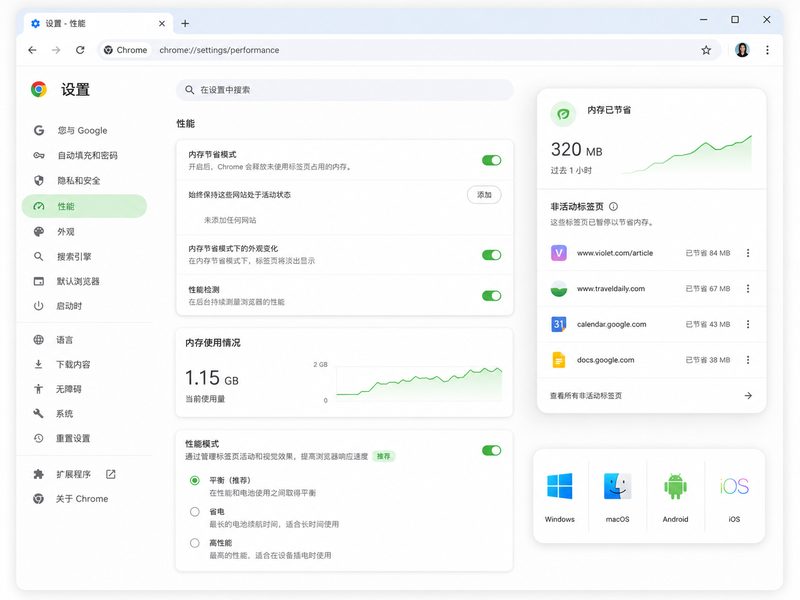Open more options for calendar.google.com
Image resolution: width=800 pixels, height=600 pixels.
click(748, 324)
